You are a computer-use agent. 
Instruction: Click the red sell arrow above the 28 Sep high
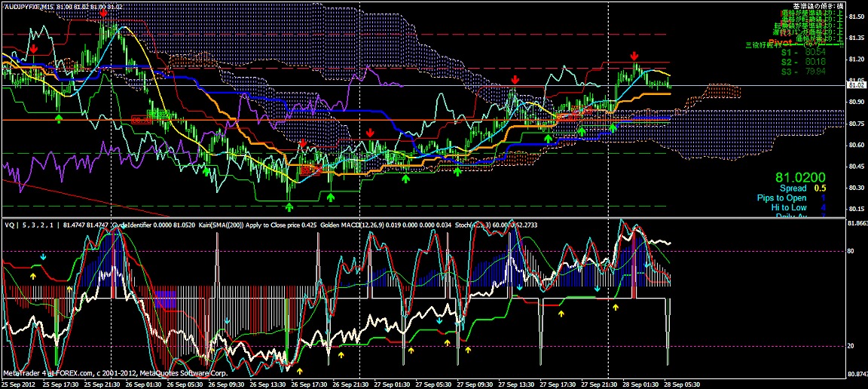pos(634,56)
